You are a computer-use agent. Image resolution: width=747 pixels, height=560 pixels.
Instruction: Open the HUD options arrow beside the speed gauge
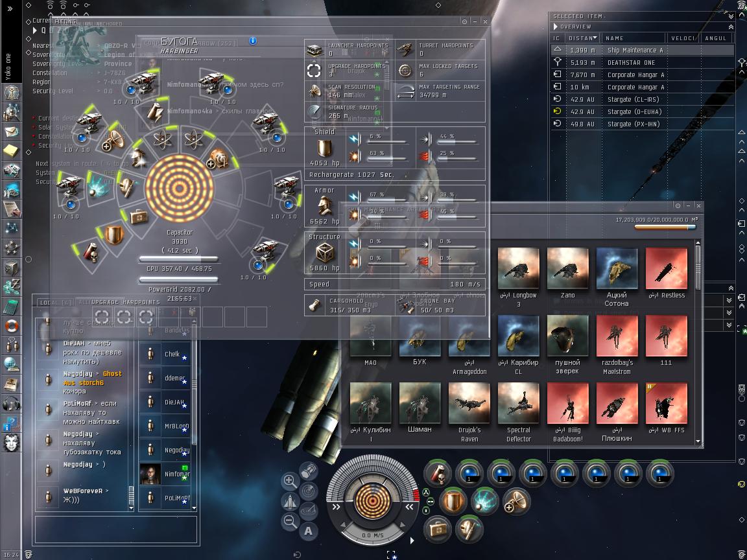(x=412, y=541)
